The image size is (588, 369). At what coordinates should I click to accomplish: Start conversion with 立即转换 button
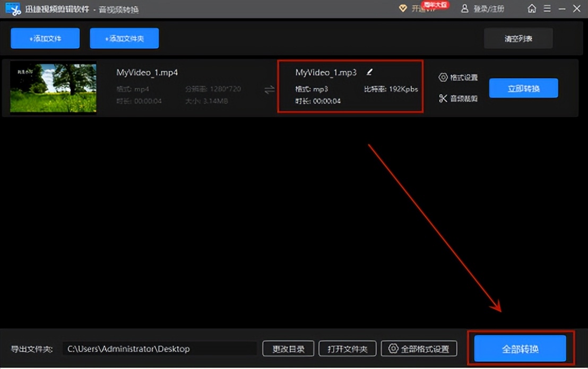523,87
